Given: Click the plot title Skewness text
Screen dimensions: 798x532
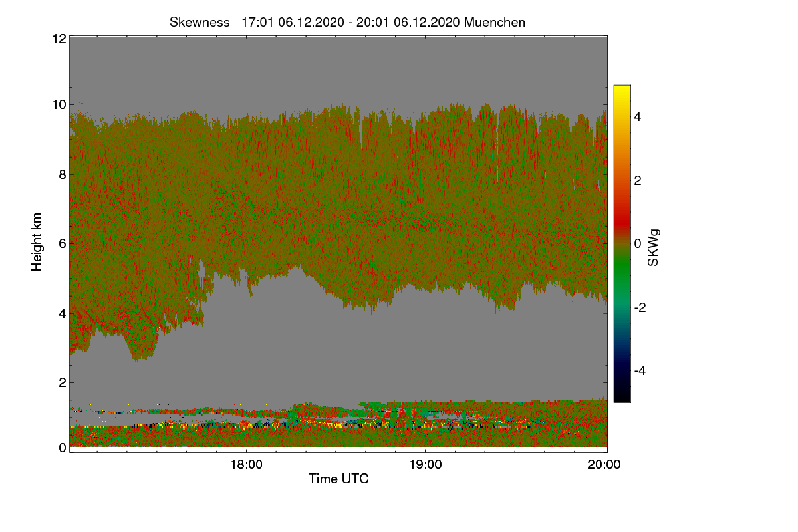Looking at the screenshot, I should (199, 22).
